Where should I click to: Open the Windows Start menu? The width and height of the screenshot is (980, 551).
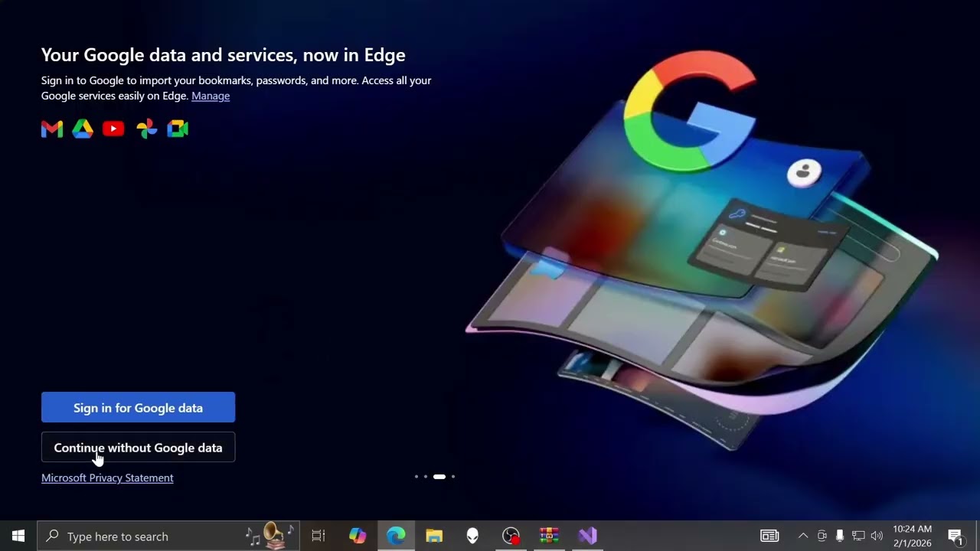click(18, 536)
